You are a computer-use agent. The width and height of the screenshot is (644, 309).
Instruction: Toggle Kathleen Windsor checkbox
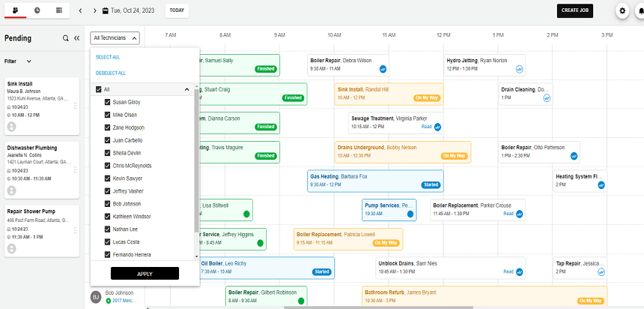pyautogui.click(x=108, y=217)
